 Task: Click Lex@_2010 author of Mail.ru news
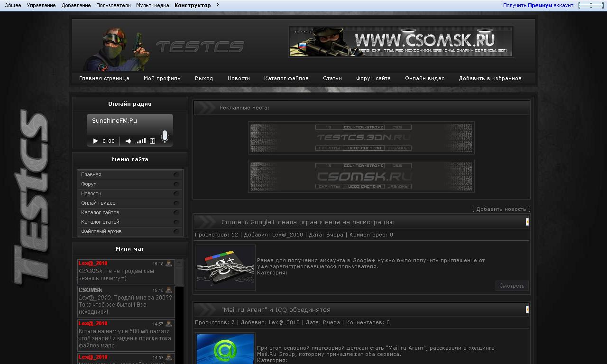(284, 322)
